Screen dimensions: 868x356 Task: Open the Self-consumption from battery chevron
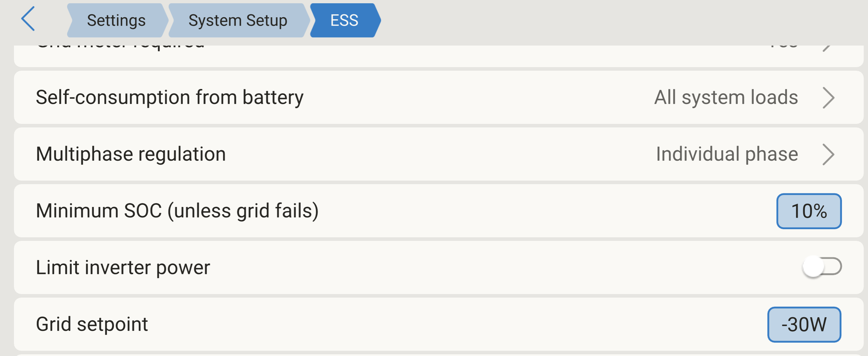click(828, 98)
